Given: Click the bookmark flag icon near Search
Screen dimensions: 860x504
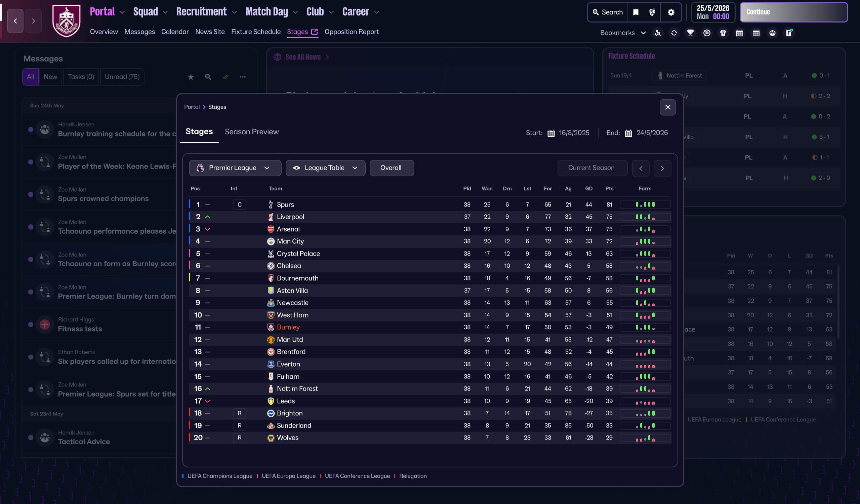Looking at the screenshot, I should [636, 12].
